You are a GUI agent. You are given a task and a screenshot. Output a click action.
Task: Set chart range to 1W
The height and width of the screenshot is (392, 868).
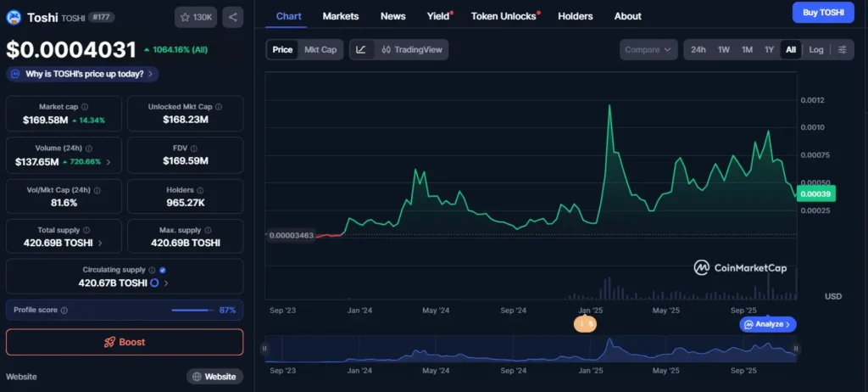pyautogui.click(x=724, y=50)
